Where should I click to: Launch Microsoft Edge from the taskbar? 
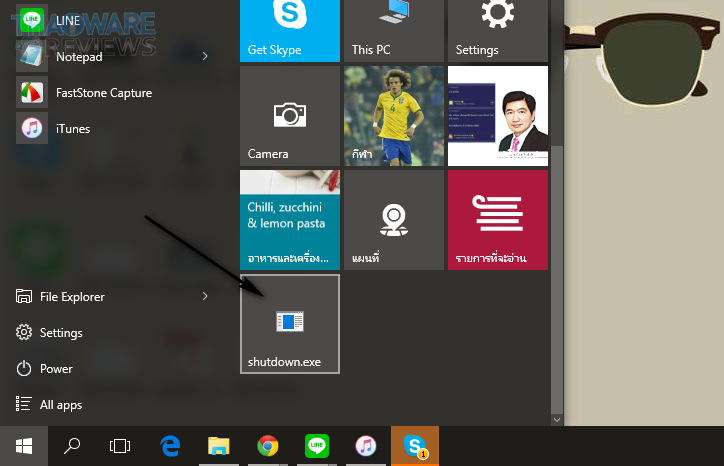[x=170, y=446]
